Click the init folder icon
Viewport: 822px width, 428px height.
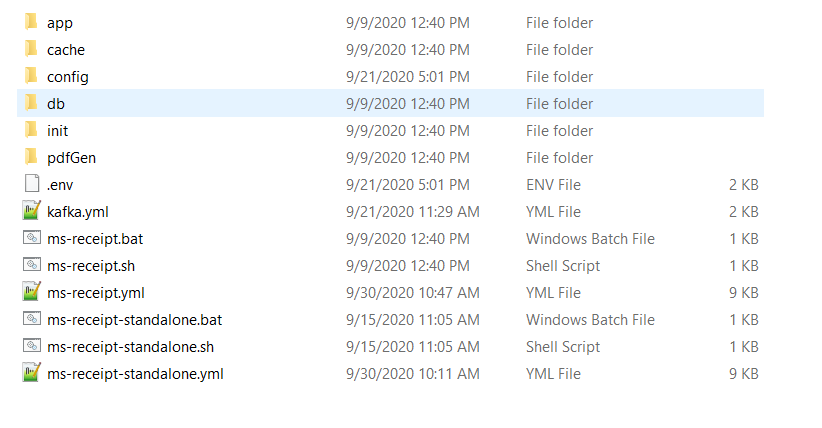(30, 130)
